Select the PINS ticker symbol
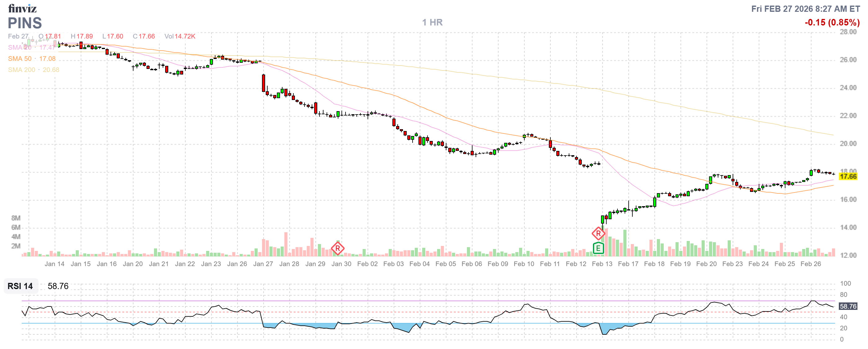This screenshot has width=868, height=349. click(x=25, y=23)
